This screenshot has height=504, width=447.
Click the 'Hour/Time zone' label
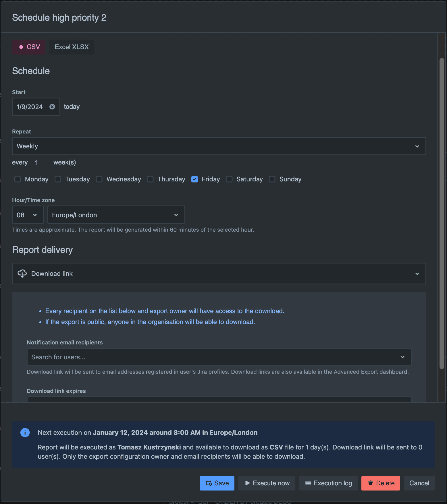(x=33, y=200)
